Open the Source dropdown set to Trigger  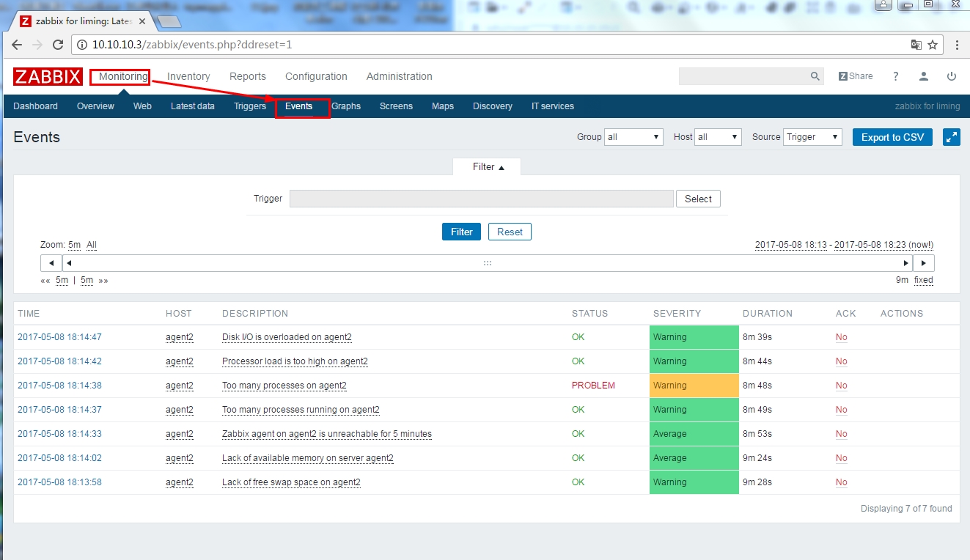tap(812, 137)
